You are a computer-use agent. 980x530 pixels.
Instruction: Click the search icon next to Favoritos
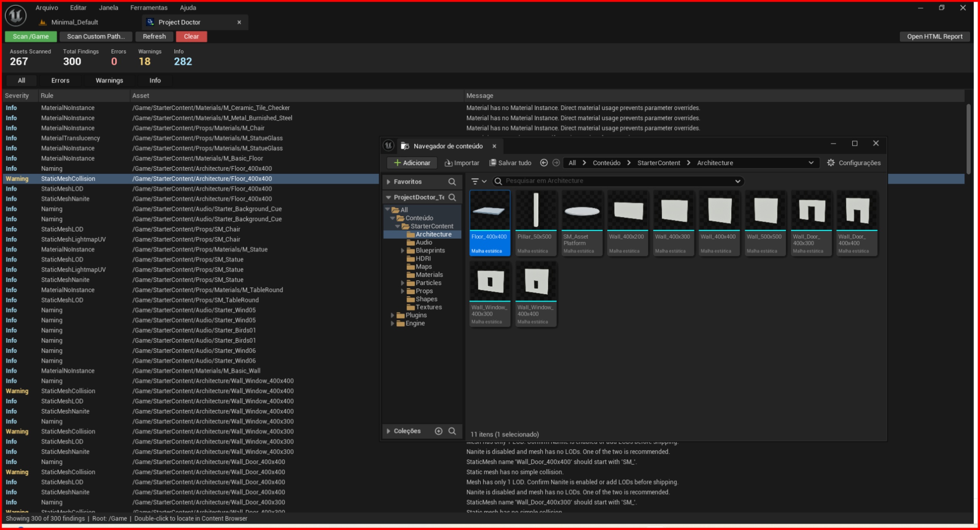(x=452, y=182)
